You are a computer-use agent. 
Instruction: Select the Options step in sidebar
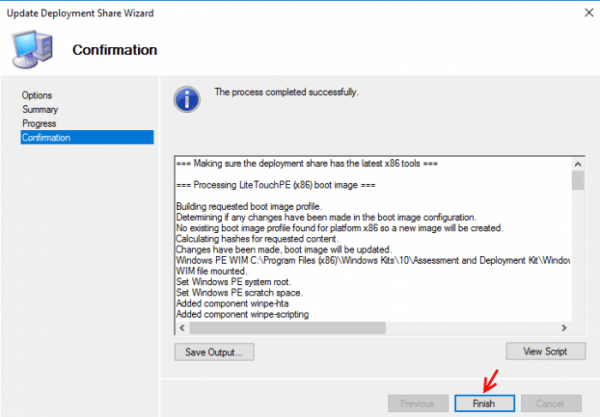point(37,95)
